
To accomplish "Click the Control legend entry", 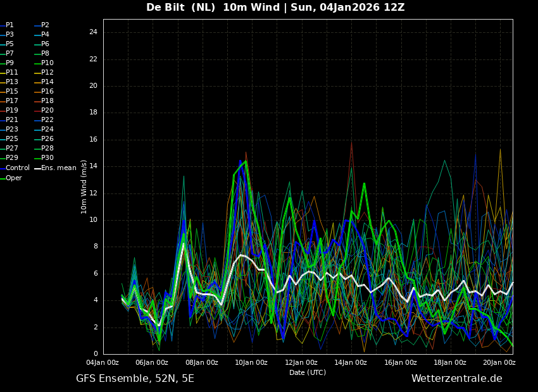I will coord(15,168).
